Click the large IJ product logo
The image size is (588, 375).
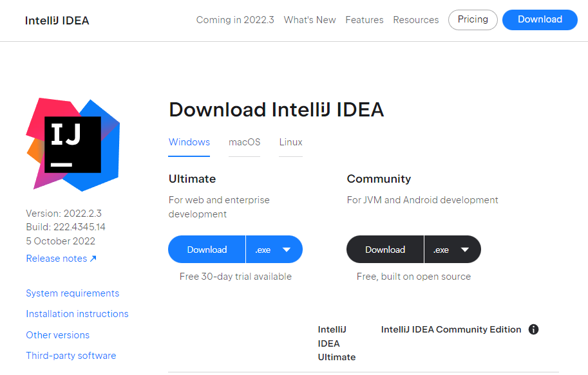click(73, 144)
